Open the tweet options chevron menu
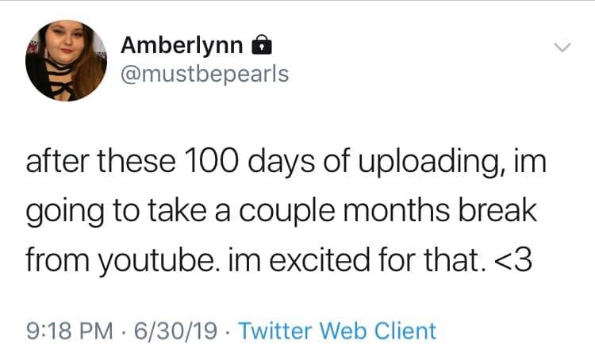This screenshot has height=364, width=595. [562, 48]
